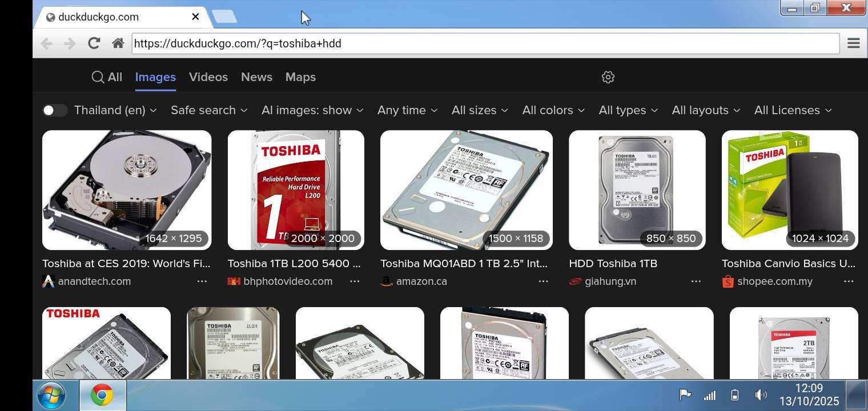Expand the Any time filter
Image resolution: width=868 pixels, height=411 pixels.
coord(407,110)
